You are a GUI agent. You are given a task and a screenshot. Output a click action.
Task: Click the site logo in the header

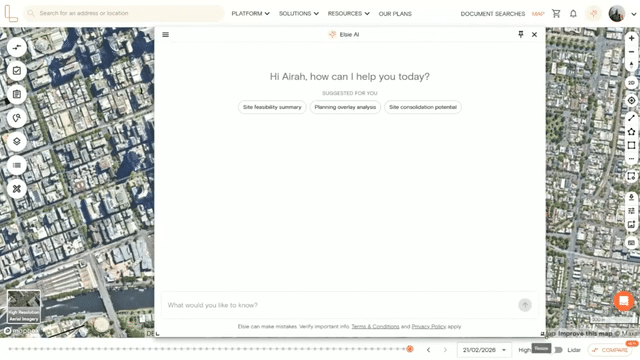(11, 13)
